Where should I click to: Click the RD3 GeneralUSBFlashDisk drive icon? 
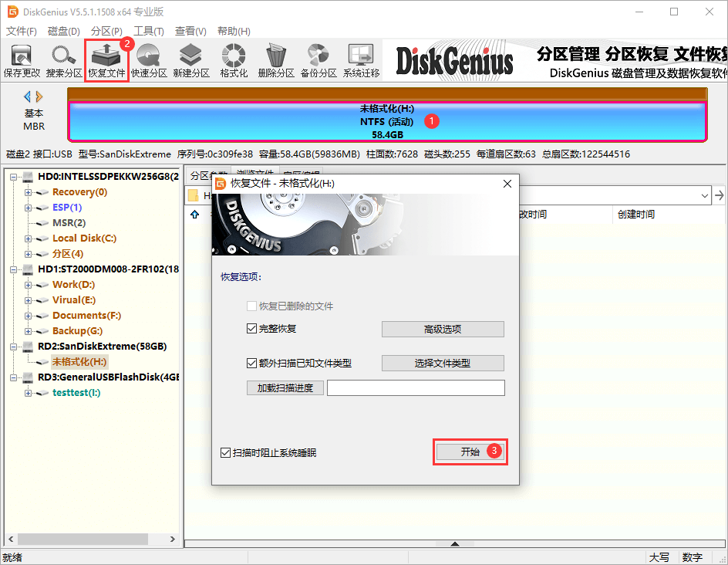click(x=29, y=377)
